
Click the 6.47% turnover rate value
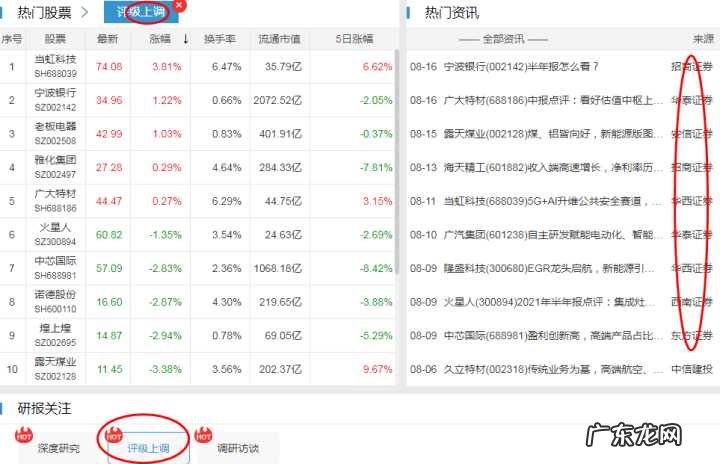click(x=226, y=67)
